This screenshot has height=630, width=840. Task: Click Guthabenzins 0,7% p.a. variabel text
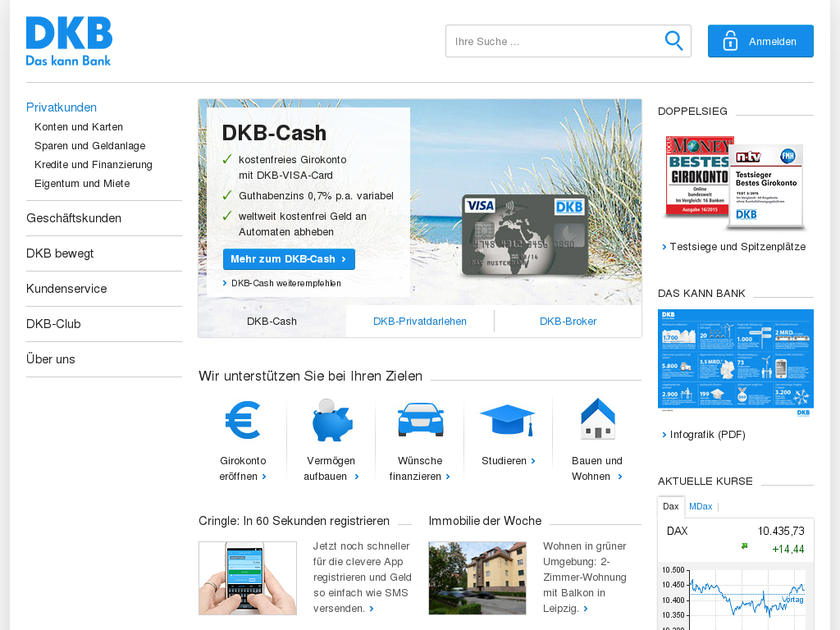point(316,196)
